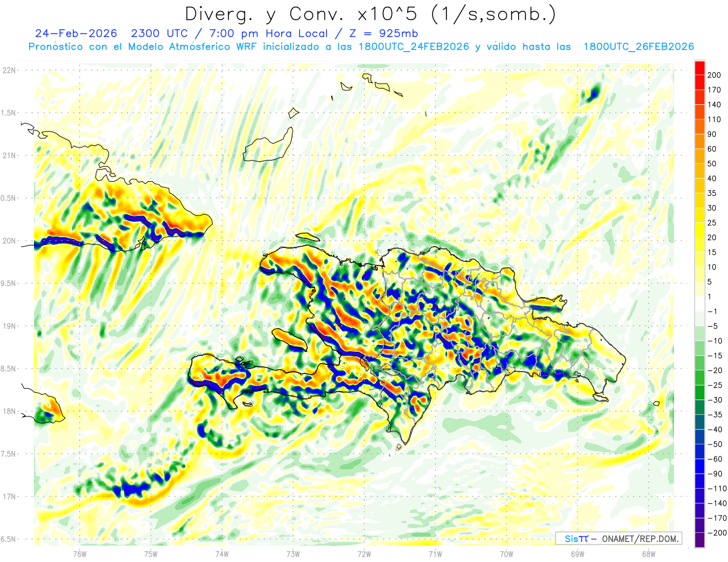This screenshot has width=728, height=562.
Task: Click the "76W" longitude axis label
Action: pos(79,554)
